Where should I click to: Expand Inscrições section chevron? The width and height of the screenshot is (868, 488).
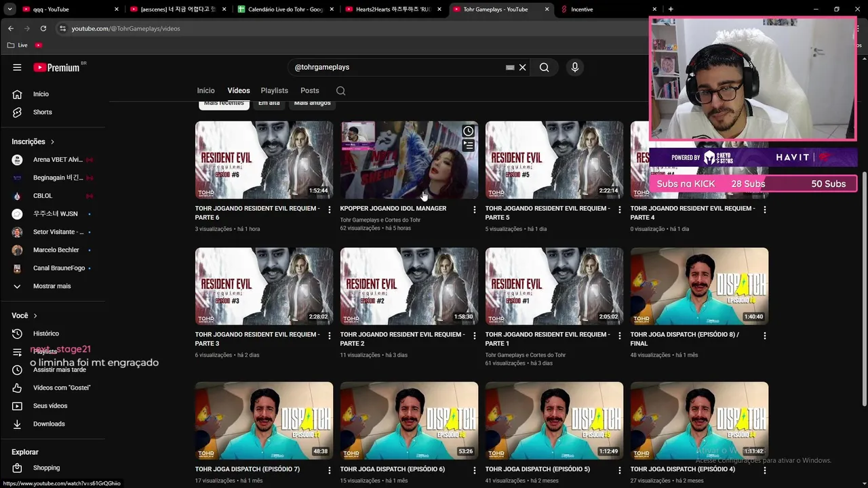[x=52, y=142]
